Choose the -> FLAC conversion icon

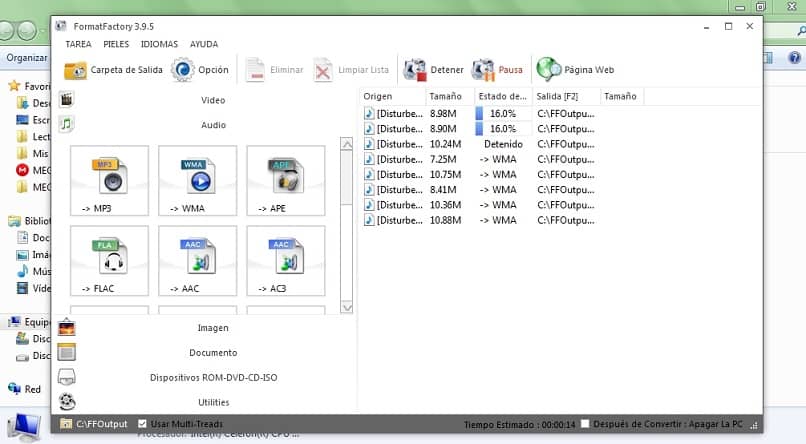109,261
